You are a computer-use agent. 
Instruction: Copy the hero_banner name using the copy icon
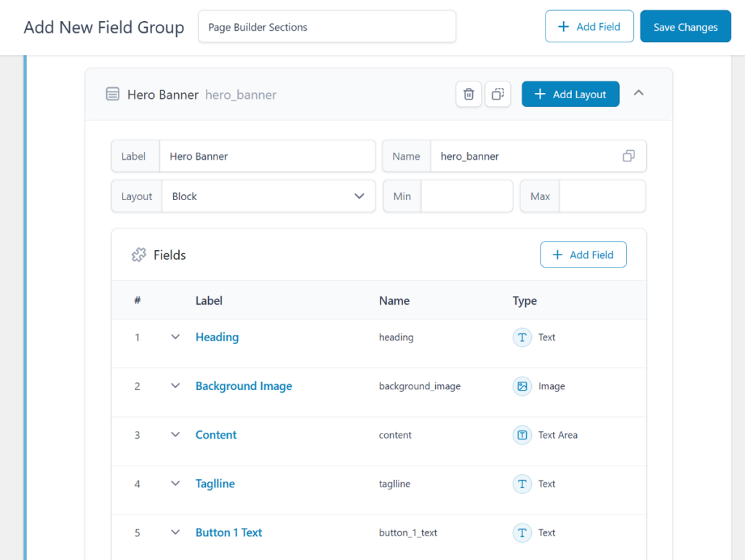pos(628,156)
